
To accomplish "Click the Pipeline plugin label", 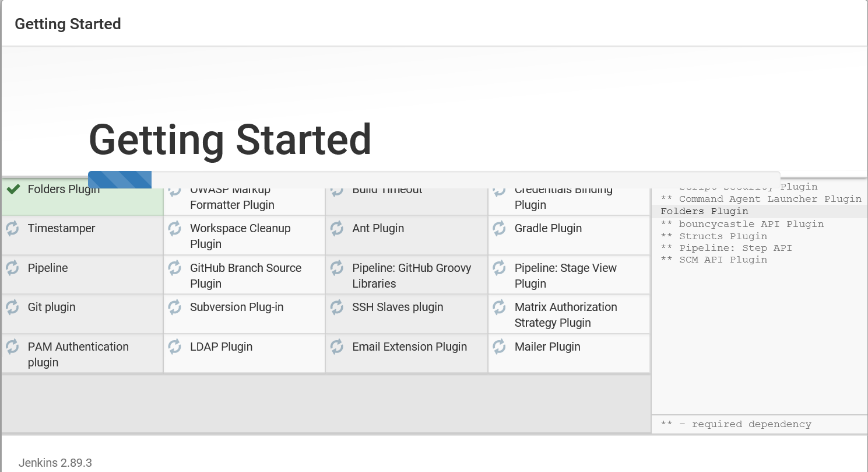I will pyautogui.click(x=48, y=268).
